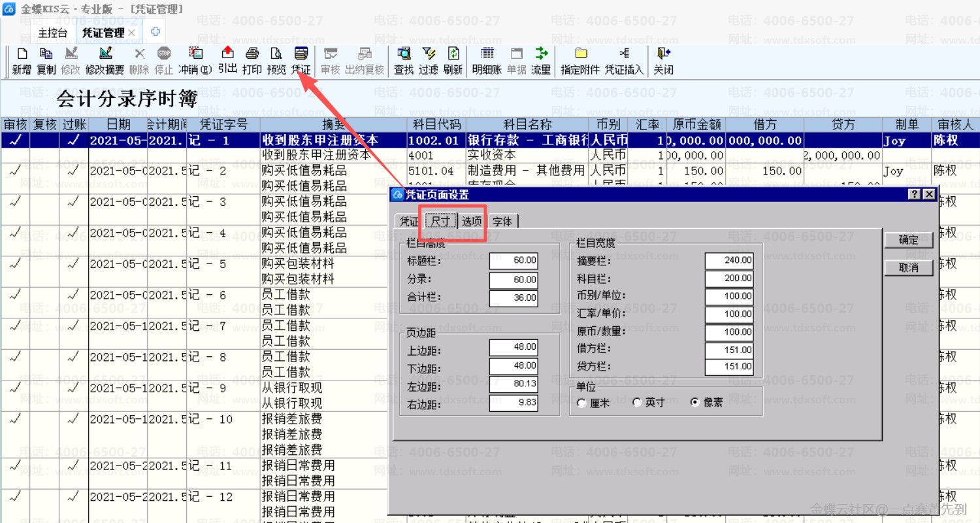Image resolution: width=980 pixels, height=523 pixels.
Task: Click the 取消 button in dialog
Action: [908, 267]
